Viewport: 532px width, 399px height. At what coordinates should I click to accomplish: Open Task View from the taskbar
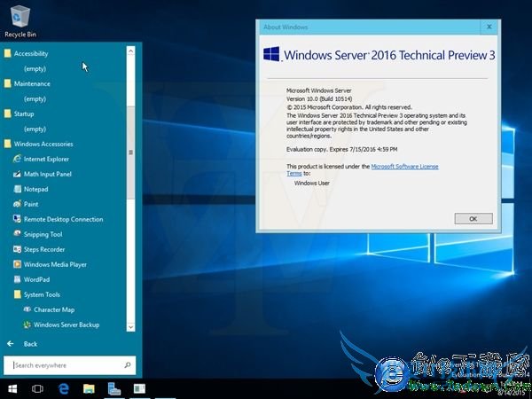(x=37, y=389)
